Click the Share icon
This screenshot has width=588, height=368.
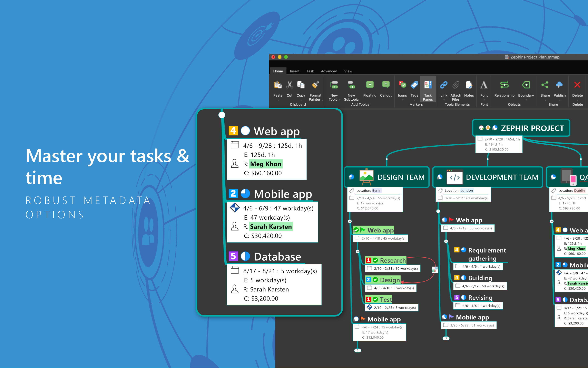[x=545, y=85]
